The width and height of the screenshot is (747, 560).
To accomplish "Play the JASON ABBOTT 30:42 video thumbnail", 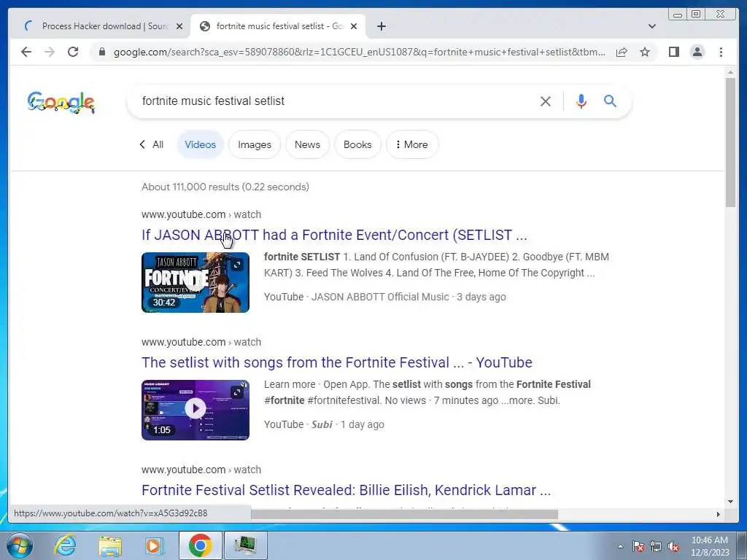I will coord(196,282).
